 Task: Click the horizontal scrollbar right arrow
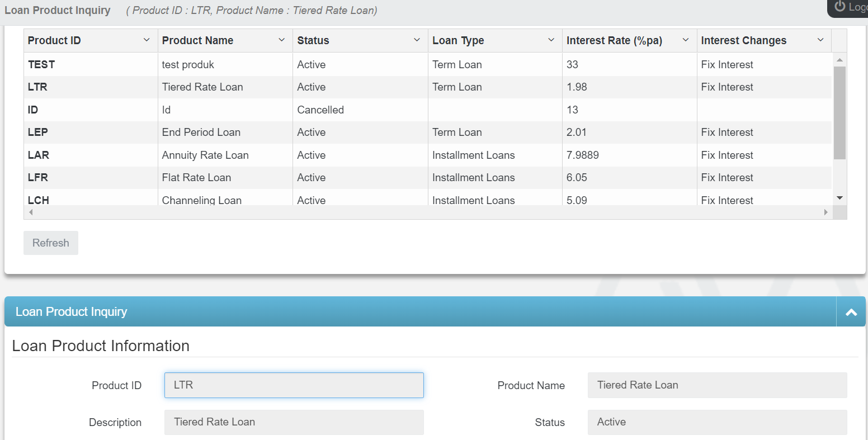[x=825, y=212]
